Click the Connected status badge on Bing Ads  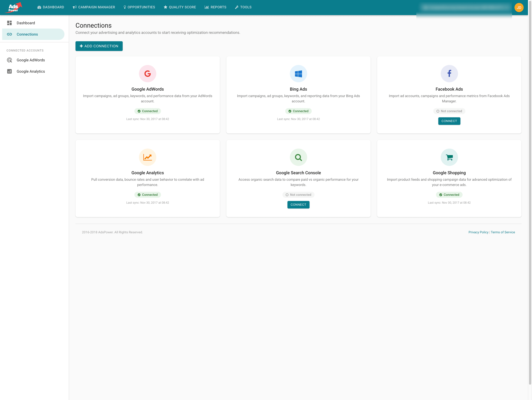point(298,111)
